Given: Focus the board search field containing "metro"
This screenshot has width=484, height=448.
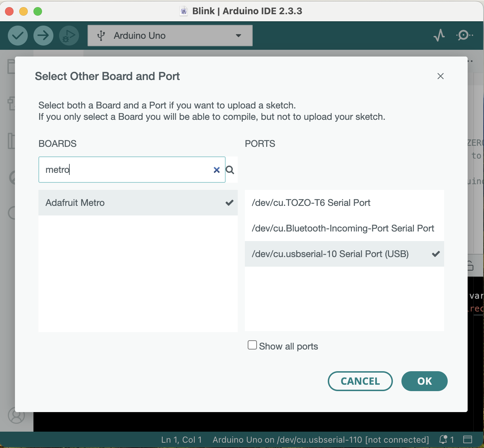Looking at the screenshot, I should click(x=132, y=170).
